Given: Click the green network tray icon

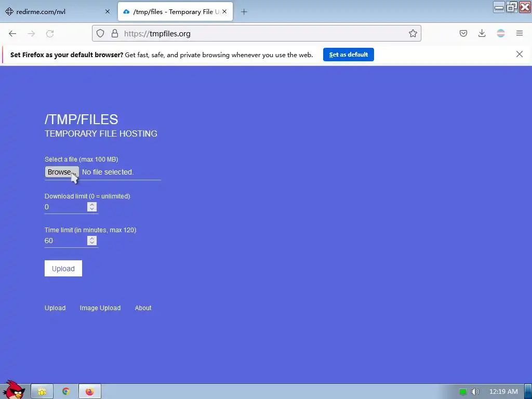Looking at the screenshot, I should click(463, 392).
